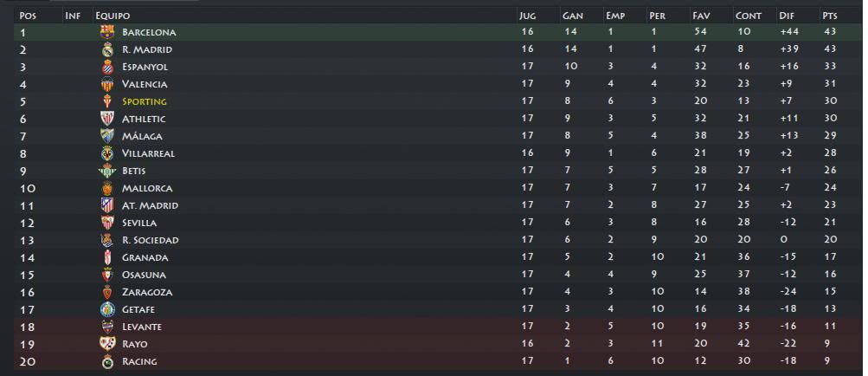Open the Levante team link
Image resolution: width=868 pixels, height=376 pixels.
142,327
